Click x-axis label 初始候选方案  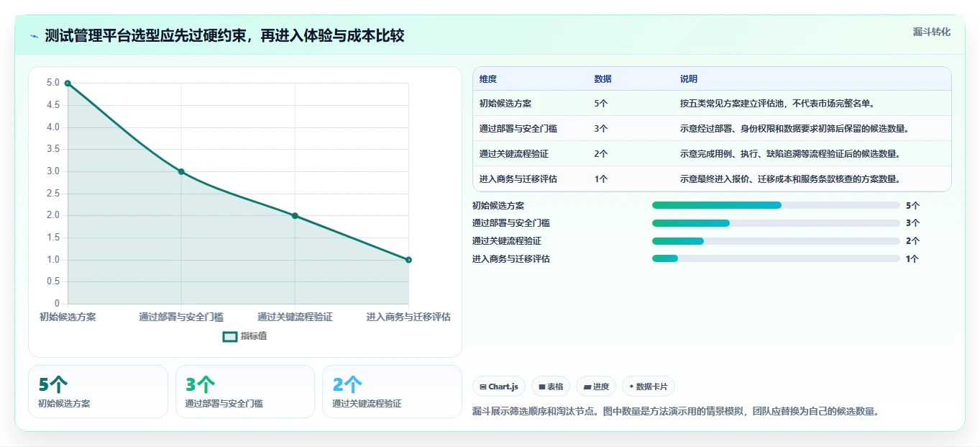coord(68,317)
